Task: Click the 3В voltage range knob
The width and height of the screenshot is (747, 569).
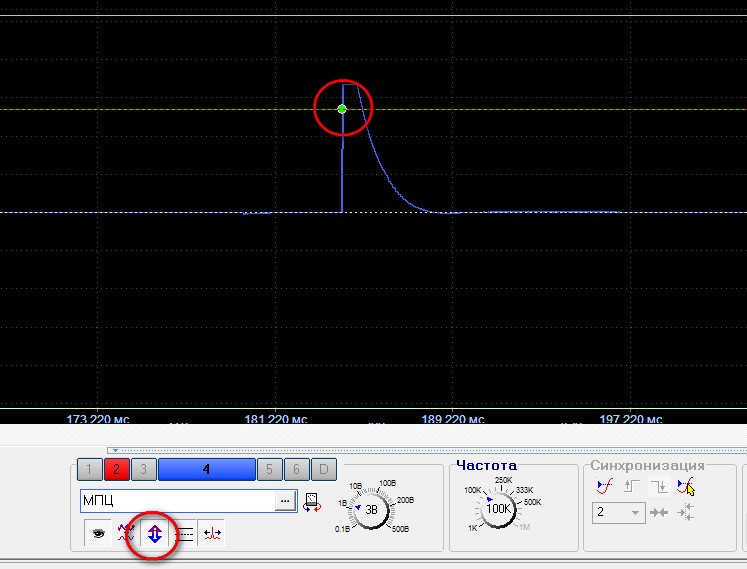Action: tap(371, 509)
